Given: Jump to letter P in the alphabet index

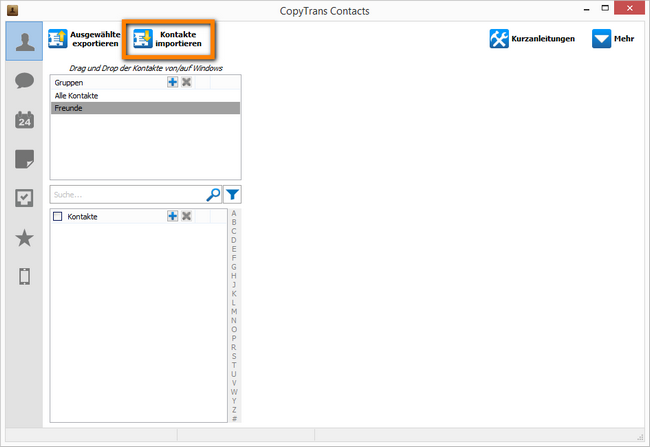Looking at the screenshot, I should (234, 338).
